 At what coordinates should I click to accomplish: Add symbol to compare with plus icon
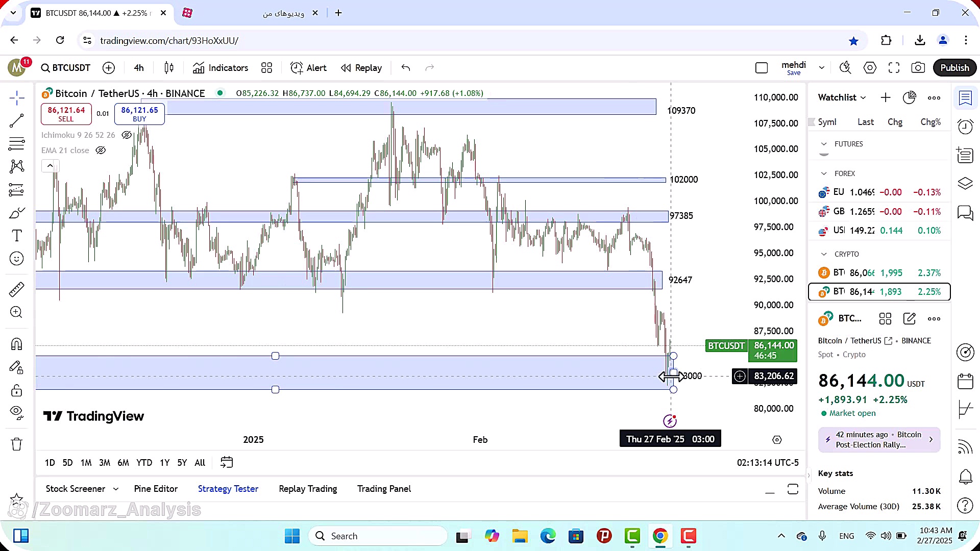click(x=109, y=68)
